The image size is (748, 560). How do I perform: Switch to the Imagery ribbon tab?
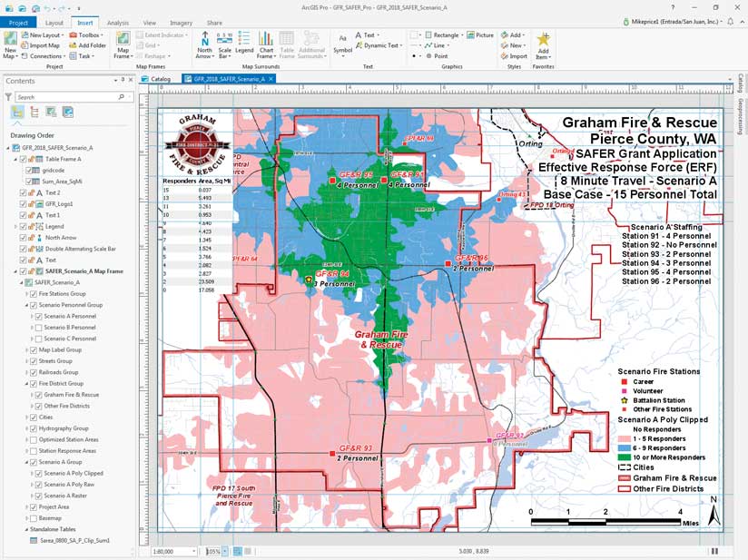pos(181,23)
